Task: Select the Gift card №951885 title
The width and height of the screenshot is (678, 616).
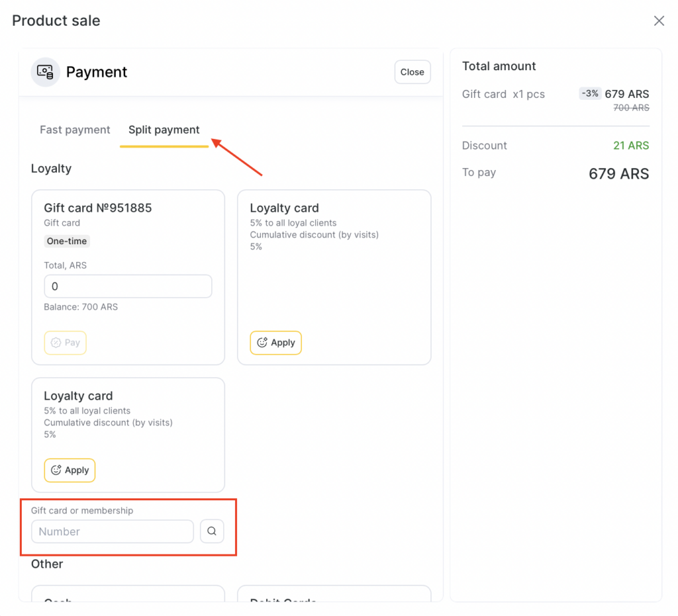Action: (98, 208)
